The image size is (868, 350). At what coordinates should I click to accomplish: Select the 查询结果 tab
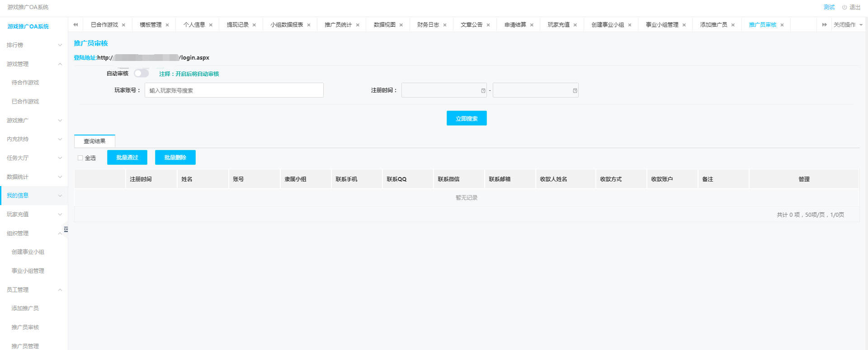coord(94,141)
